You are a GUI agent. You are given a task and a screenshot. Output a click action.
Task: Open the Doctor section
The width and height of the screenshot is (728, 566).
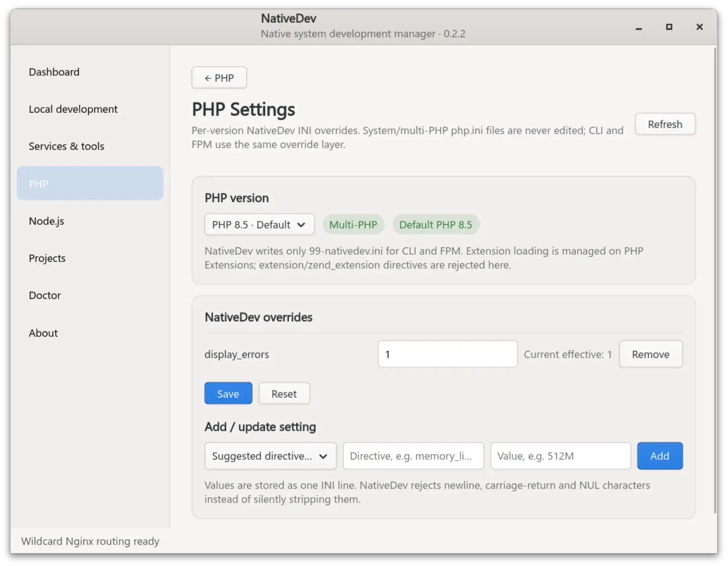(x=90, y=295)
